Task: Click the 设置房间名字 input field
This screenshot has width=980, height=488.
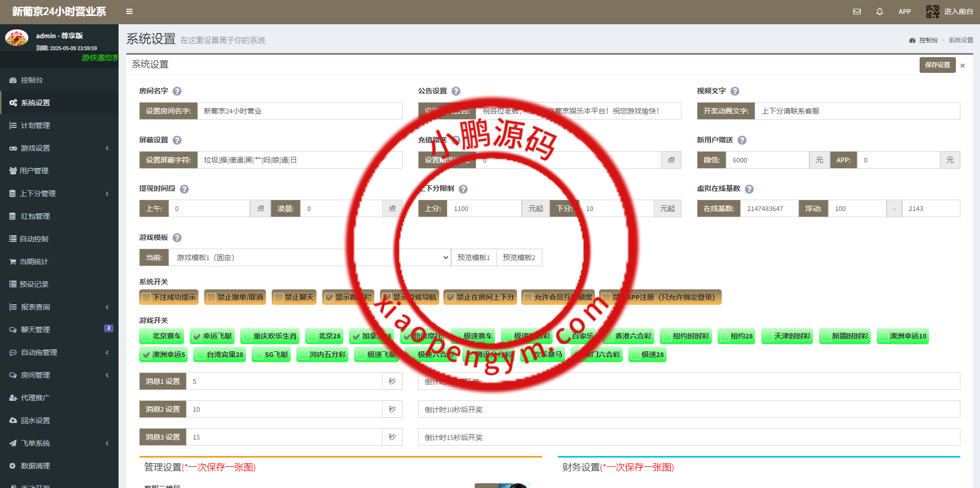Action: [299, 111]
